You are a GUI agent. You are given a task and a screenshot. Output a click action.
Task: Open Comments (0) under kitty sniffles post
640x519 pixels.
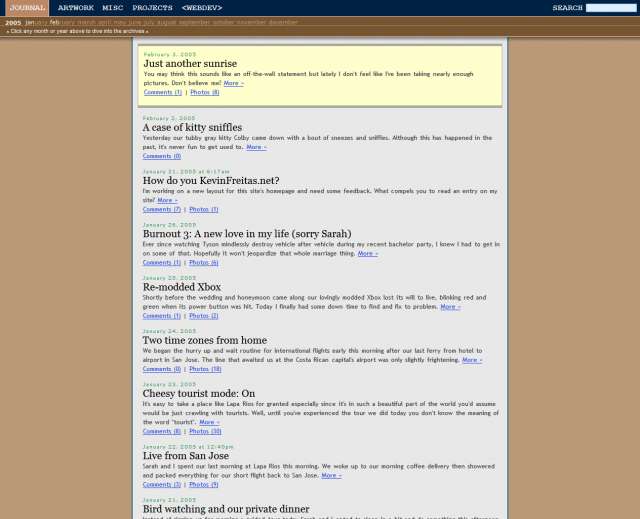coord(162,156)
